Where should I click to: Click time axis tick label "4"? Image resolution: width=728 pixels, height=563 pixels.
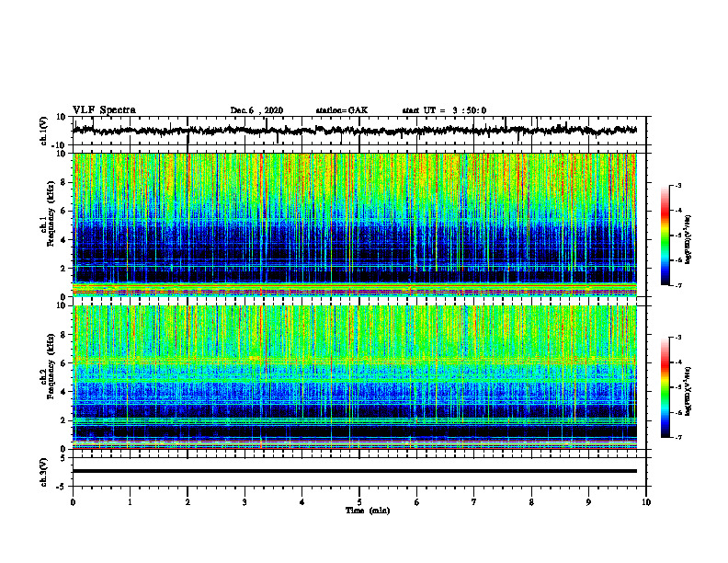pos(301,502)
